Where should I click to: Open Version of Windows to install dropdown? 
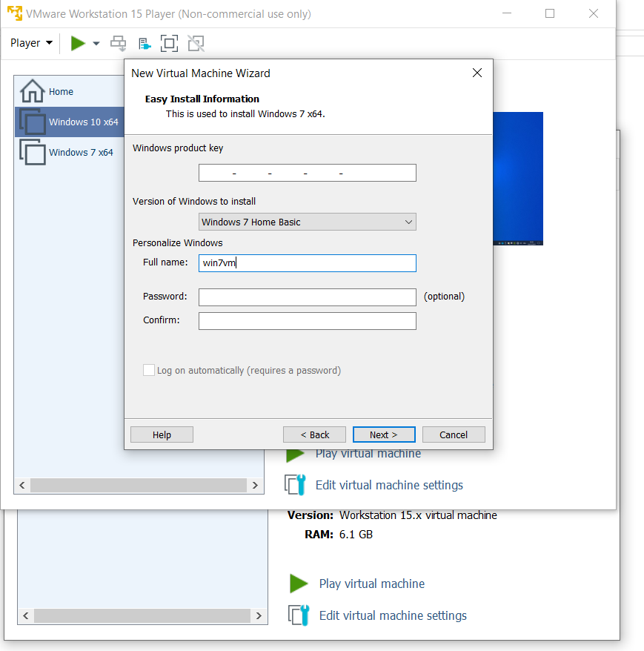(x=308, y=222)
